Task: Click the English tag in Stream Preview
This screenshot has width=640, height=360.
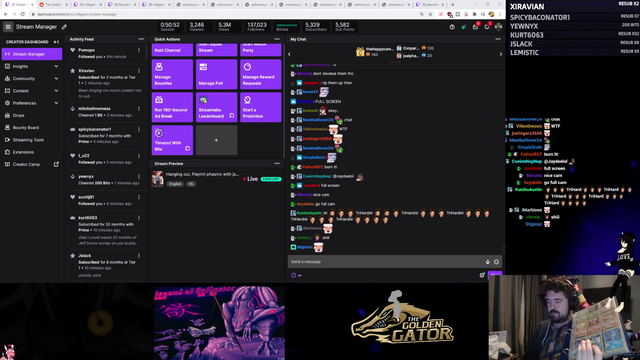Action: (175, 184)
